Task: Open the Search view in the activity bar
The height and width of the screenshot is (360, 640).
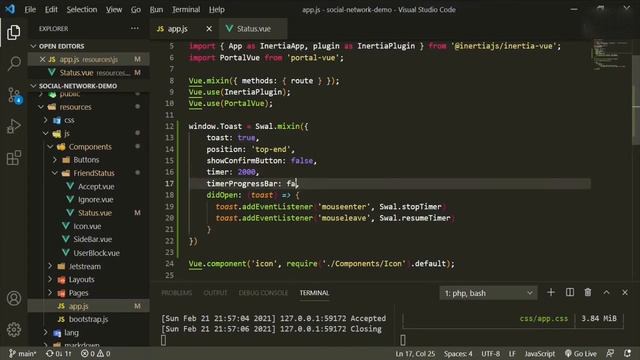Action: (x=14, y=63)
